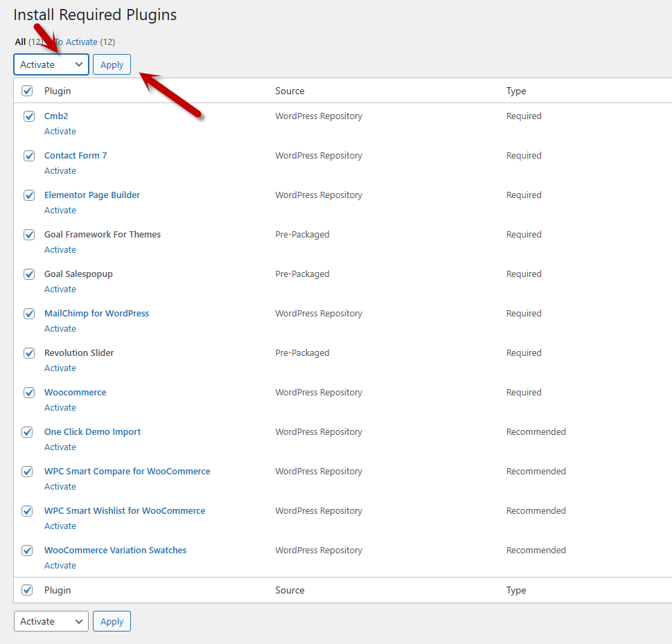Viewport: 672px width, 644px height.
Task: Open the top bulk actions Activate dropdown
Action: click(x=51, y=64)
